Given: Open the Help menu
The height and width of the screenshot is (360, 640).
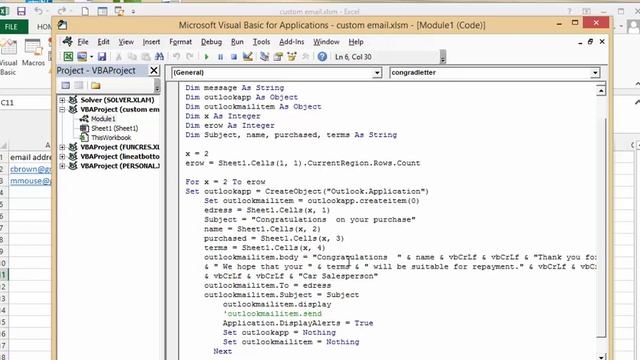Looking at the screenshot, I should point(356,42).
